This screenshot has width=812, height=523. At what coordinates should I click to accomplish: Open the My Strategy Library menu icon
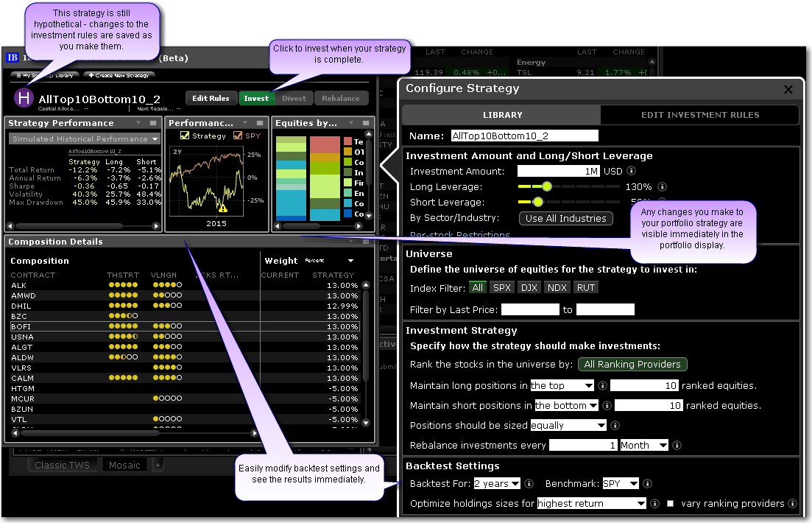(18, 75)
